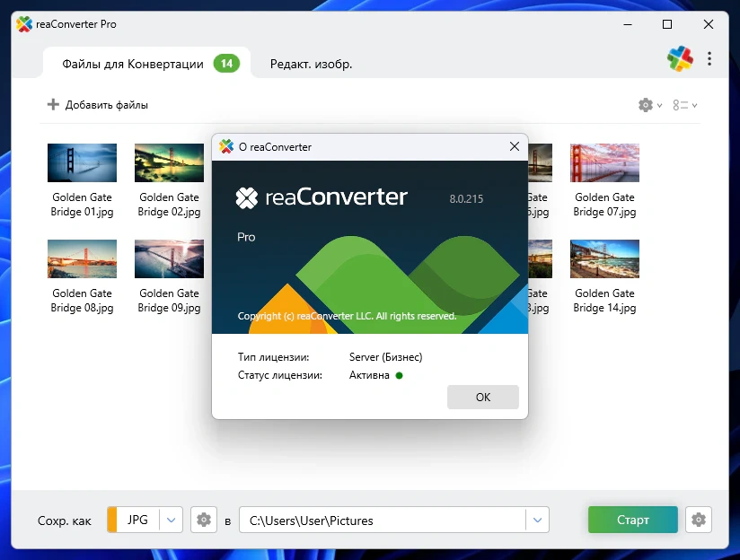Open the three-dot main menu

(x=709, y=59)
